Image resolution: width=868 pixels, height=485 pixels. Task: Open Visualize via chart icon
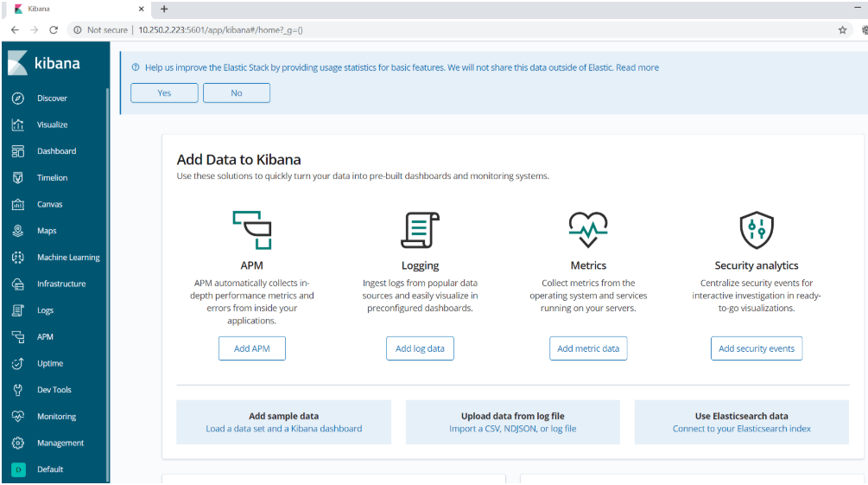pyautogui.click(x=18, y=124)
